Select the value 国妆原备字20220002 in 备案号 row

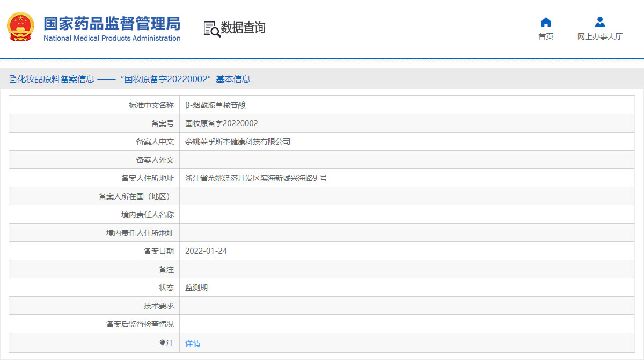222,123
